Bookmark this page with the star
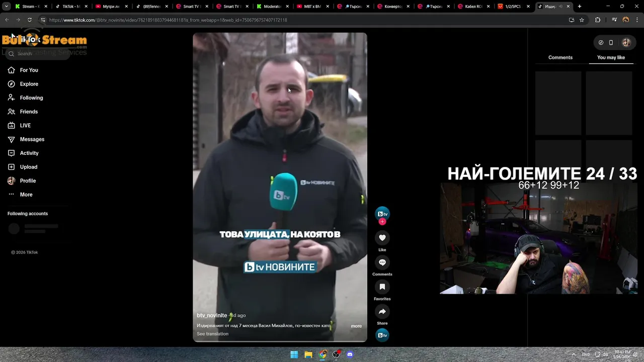The height and width of the screenshot is (362, 644). [582, 20]
